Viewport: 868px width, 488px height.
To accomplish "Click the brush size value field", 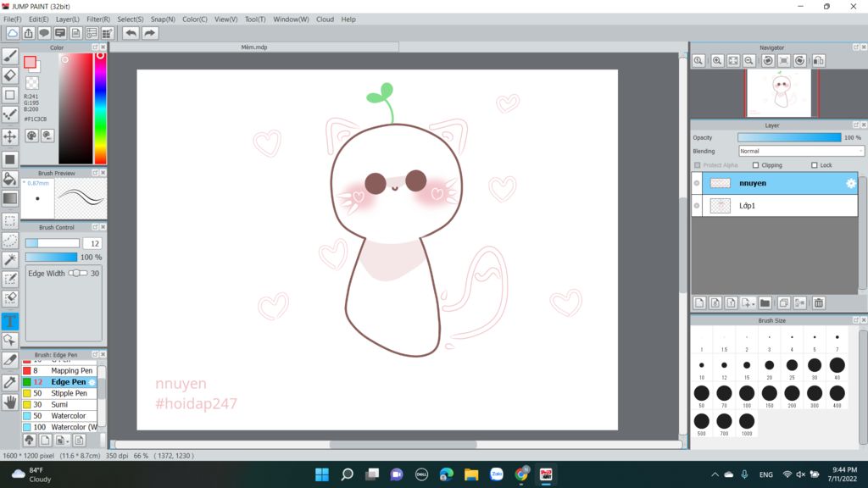I will coord(92,243).
